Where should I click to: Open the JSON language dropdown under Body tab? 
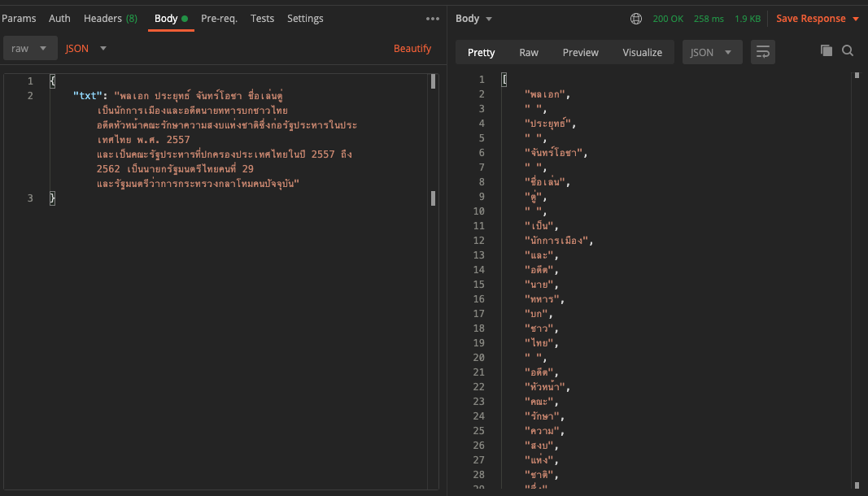(85, 48)
